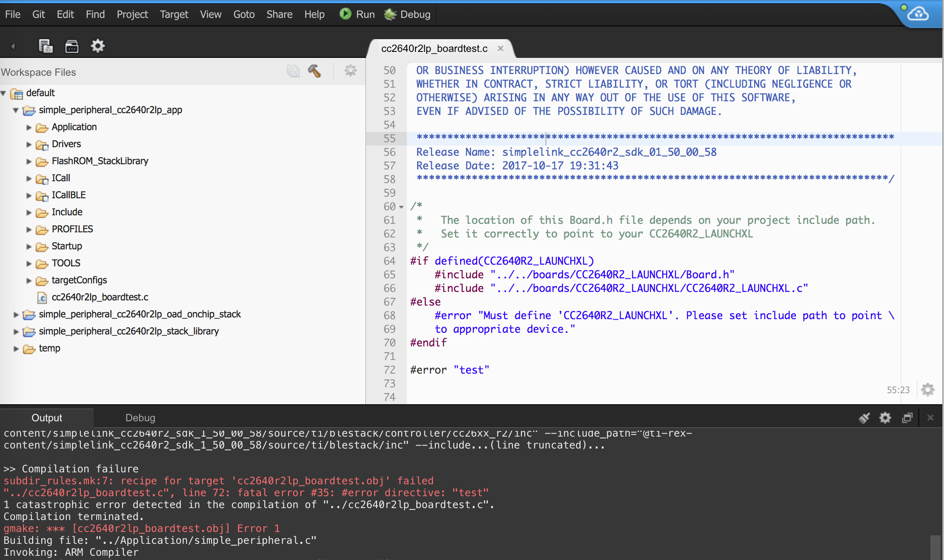Expand the Application folder
Screen dimensions: 944x560
pos(29,127)
